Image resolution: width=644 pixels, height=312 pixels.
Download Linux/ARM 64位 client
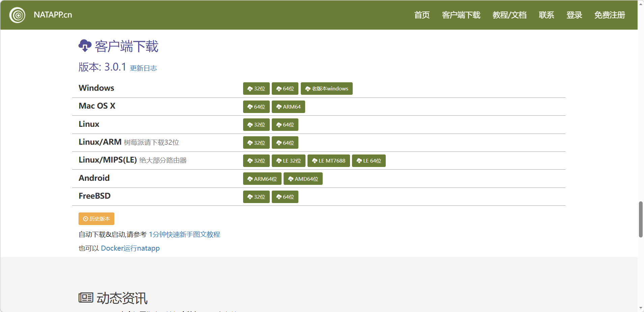tap(285, 143)
